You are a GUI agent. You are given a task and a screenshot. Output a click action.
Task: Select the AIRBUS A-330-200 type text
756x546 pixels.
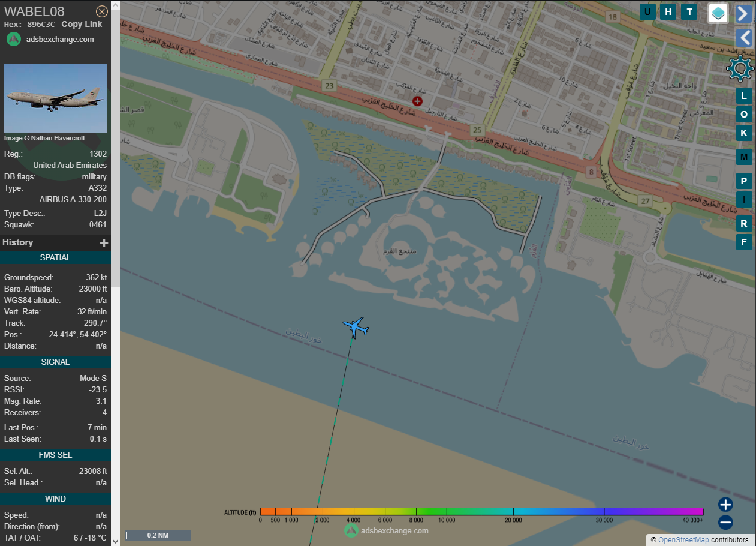pos(73,199)
